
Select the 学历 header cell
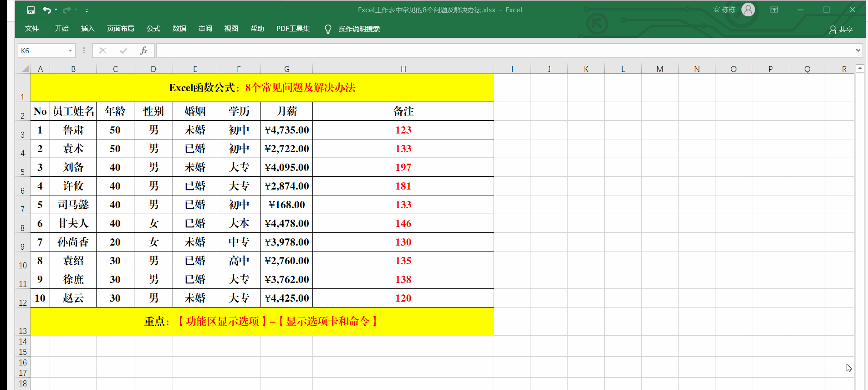(239, 111)
